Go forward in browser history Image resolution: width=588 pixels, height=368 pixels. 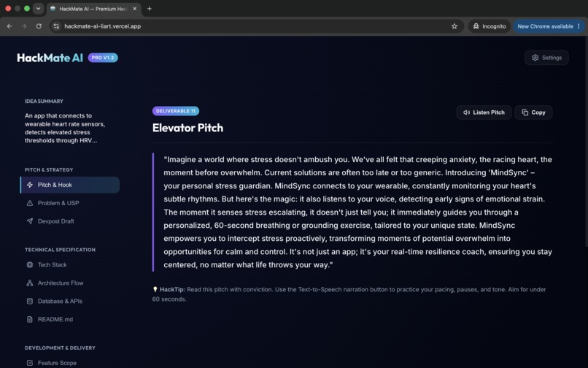(x=24, y=26)
